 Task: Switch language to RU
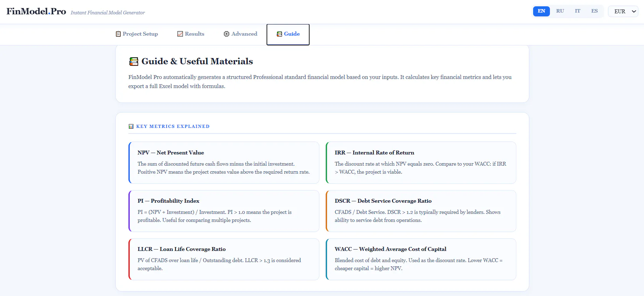point(560,11)
